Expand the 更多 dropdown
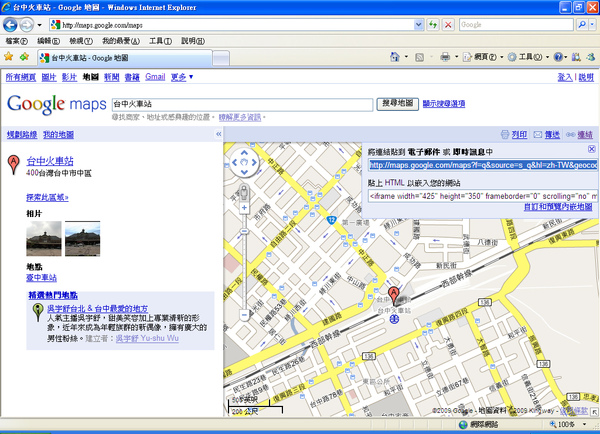Viewport: 600px width, 434px height. 182,77
